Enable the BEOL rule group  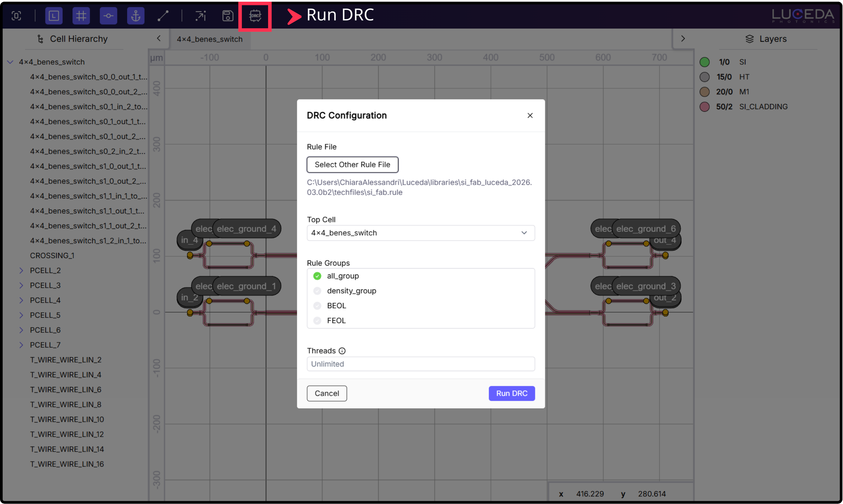click(x=317, y=306)
